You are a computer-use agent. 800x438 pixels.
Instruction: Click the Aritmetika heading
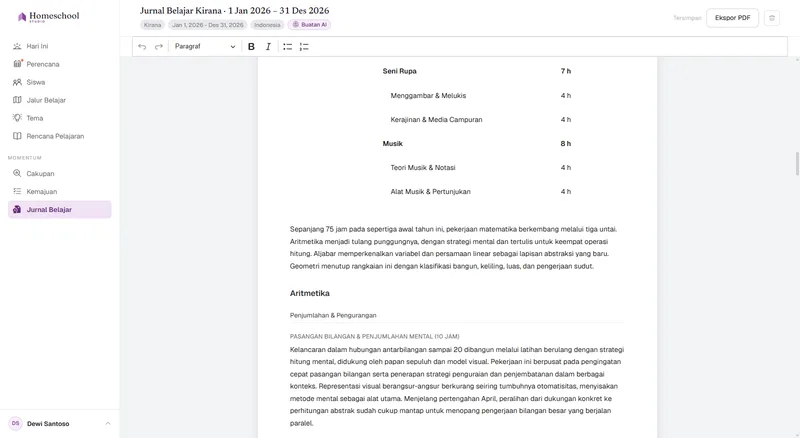pyautogui.click(x=310, y=293)
